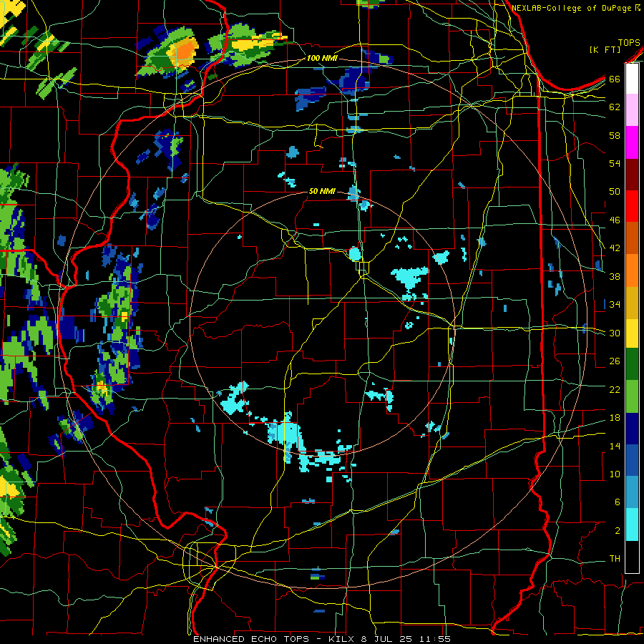This screenshot has height=644, width=644.
Task: Click the '30' legend value
Action: pyautogui.click(x=615, y=333)
